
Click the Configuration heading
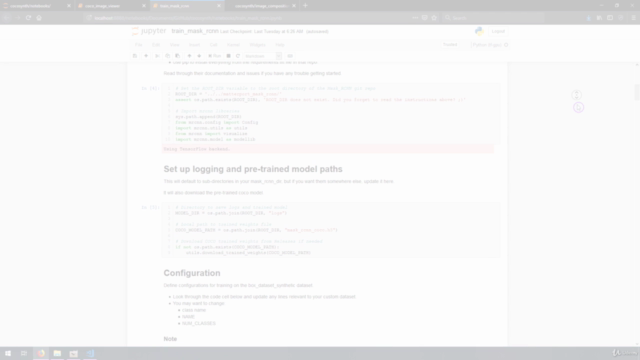[x=192, y=273]
